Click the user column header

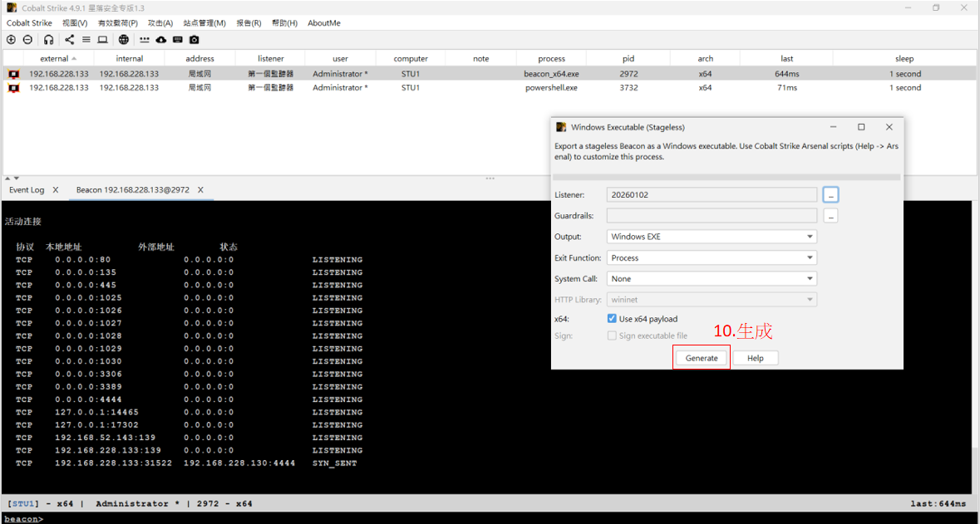[341, 59]
